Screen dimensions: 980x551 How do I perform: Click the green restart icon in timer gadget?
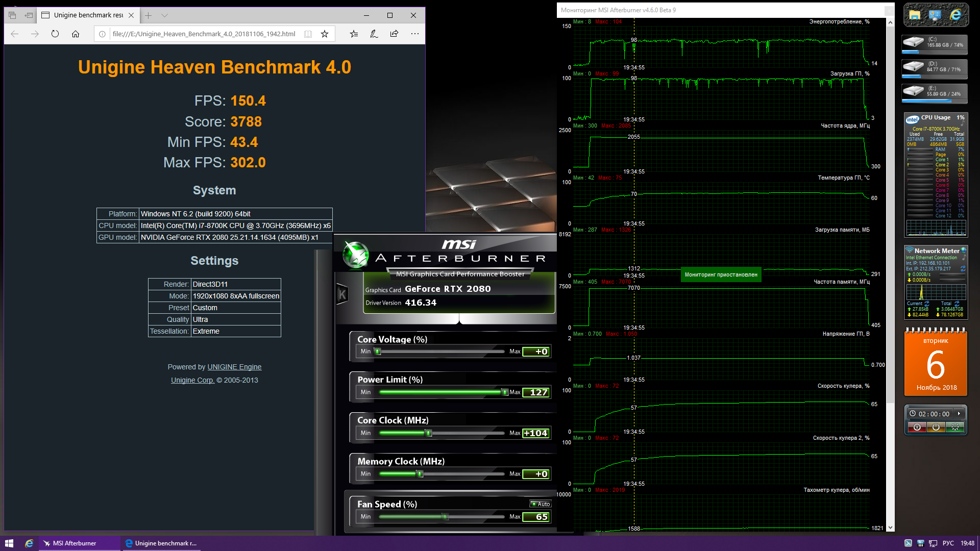click(955, 427)
